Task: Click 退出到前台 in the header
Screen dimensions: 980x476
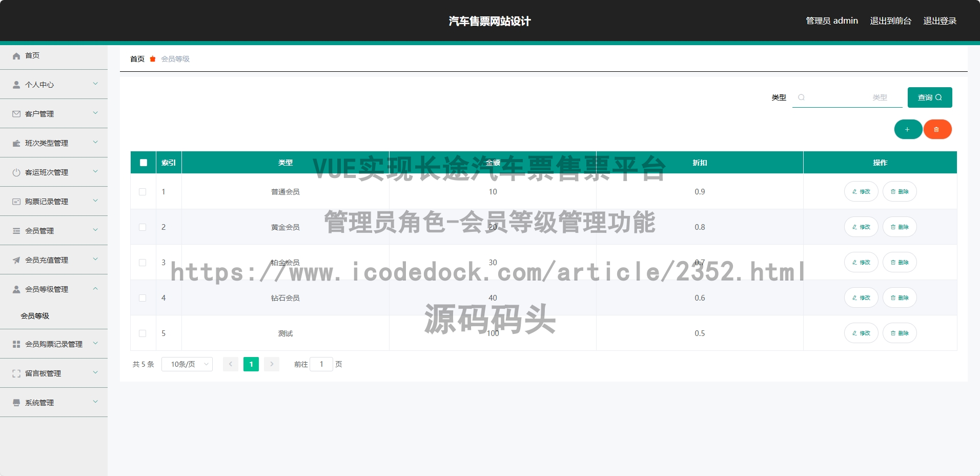Action: click(x=891, y=21)
